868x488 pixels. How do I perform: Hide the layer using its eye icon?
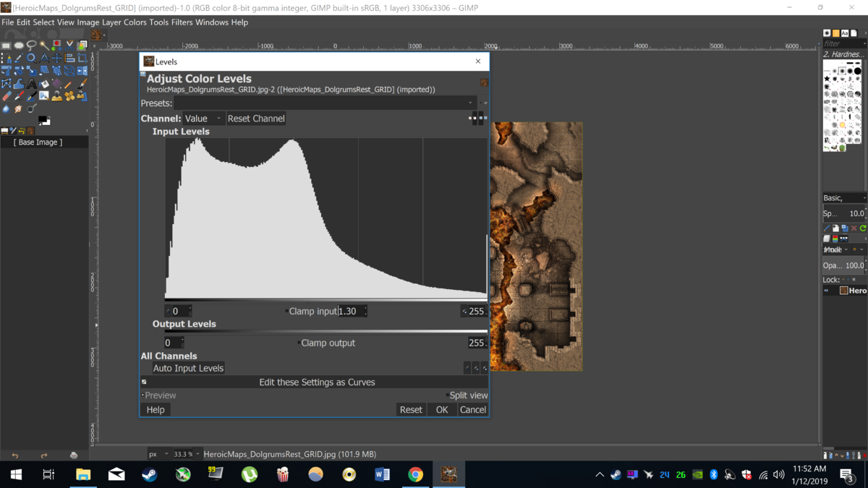[x=827, y=291]
